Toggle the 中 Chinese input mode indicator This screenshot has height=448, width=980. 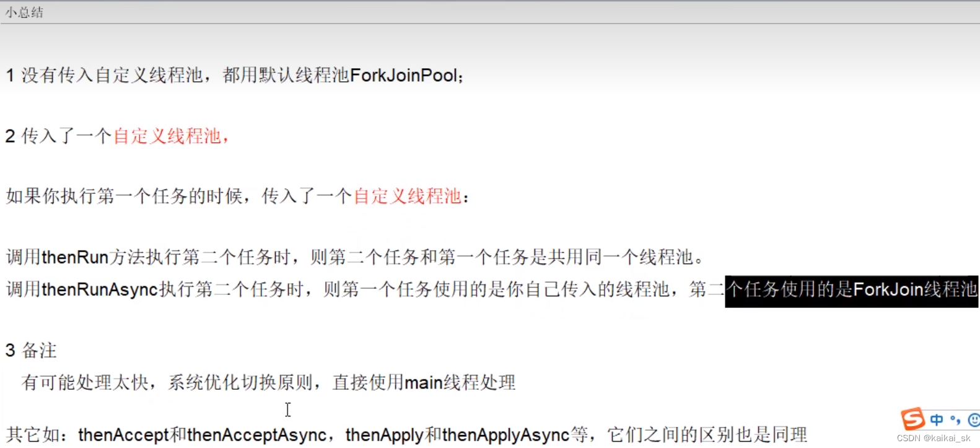pyautogui.click(x=937, y=420)
